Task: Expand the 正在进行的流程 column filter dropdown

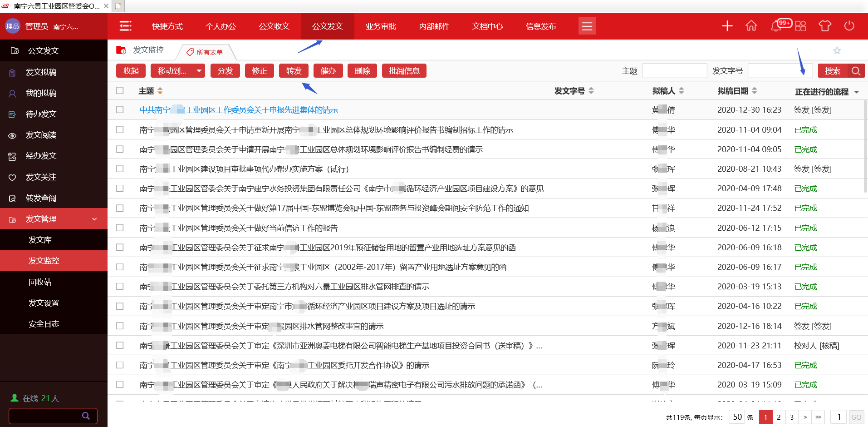Action: coord(856,92)
